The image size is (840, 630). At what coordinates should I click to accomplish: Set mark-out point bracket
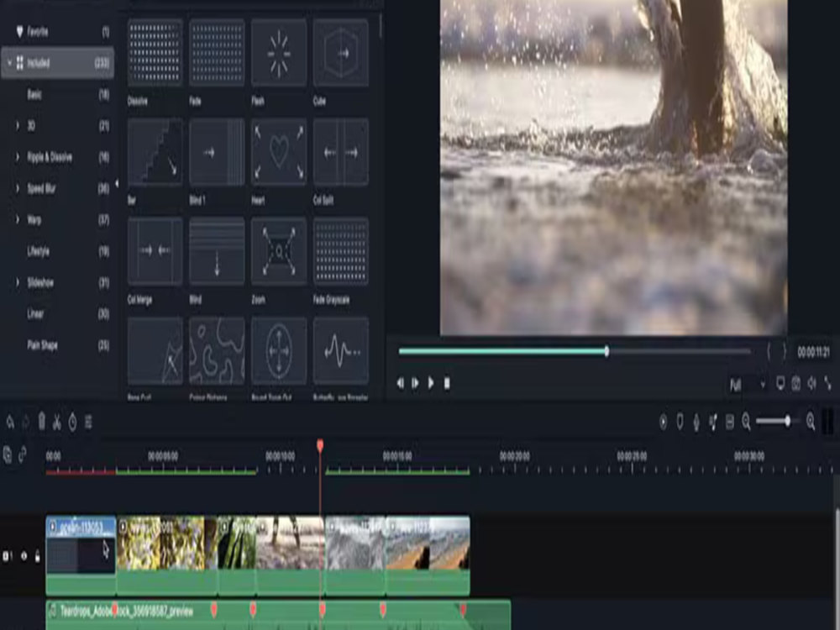click(x=785, y=352)
